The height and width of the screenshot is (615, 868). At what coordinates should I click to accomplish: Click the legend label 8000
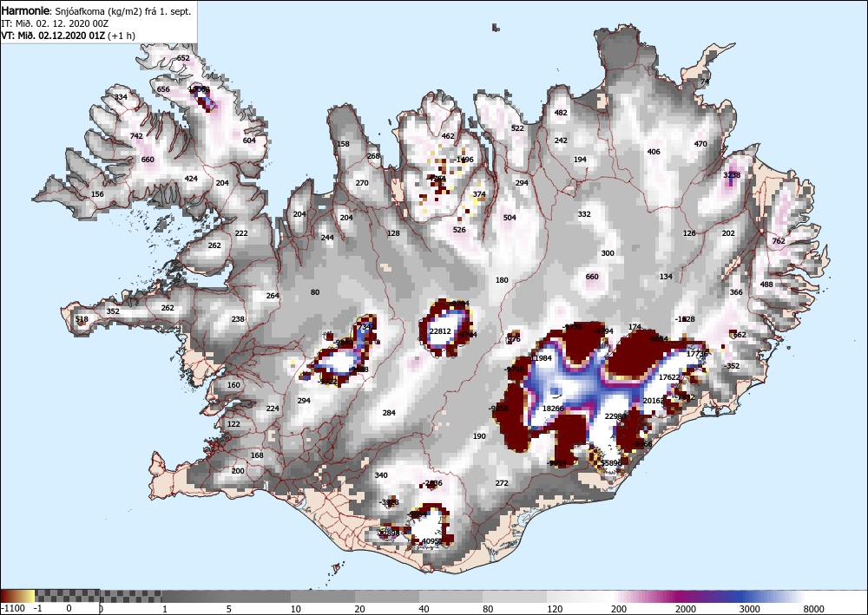point(814,609)
